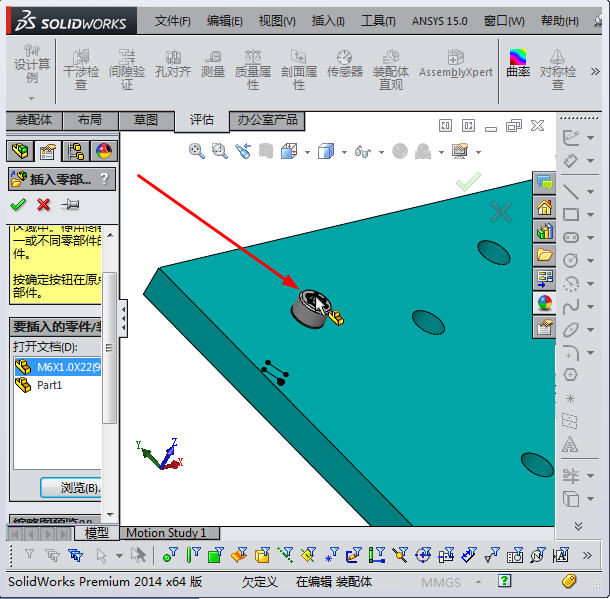Open the FeatureManager design tree tab
610x599 pixels.
(x=18, y=151)
